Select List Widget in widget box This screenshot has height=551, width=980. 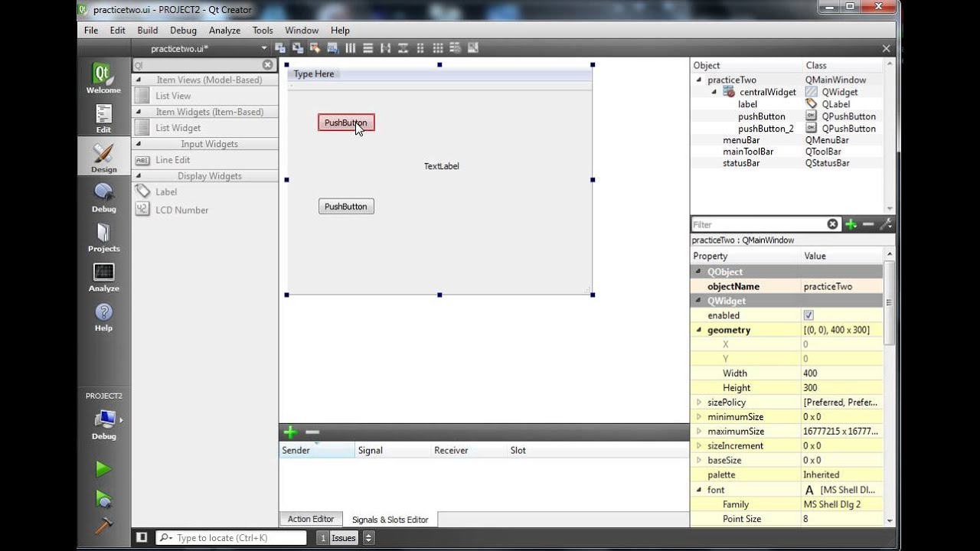click(178, 128)
